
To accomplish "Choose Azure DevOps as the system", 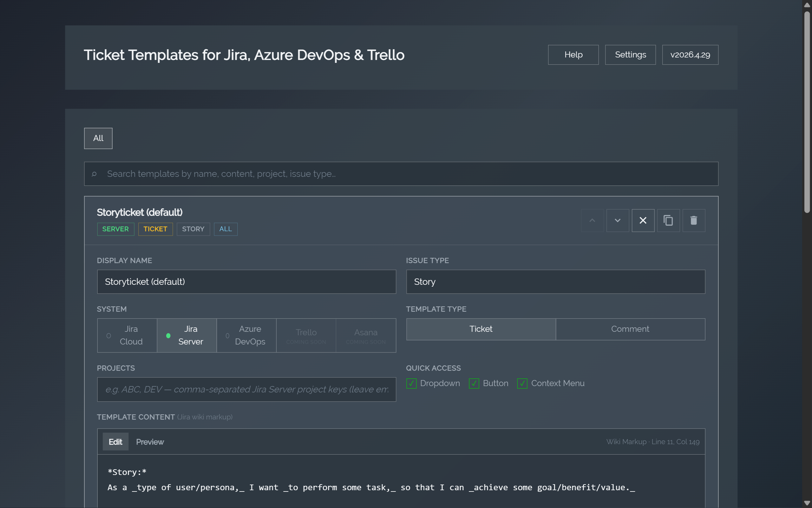I will (246, 335).
